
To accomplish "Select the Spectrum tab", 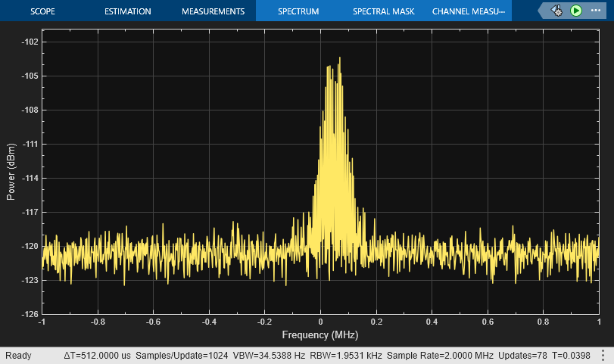I will (x=298, y=11).
